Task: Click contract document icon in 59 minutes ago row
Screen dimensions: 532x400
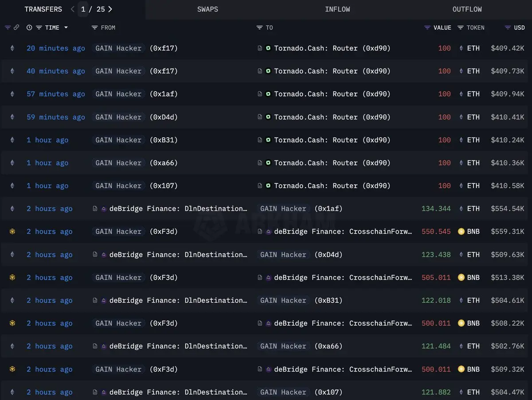Action: [x=260, y=117]
